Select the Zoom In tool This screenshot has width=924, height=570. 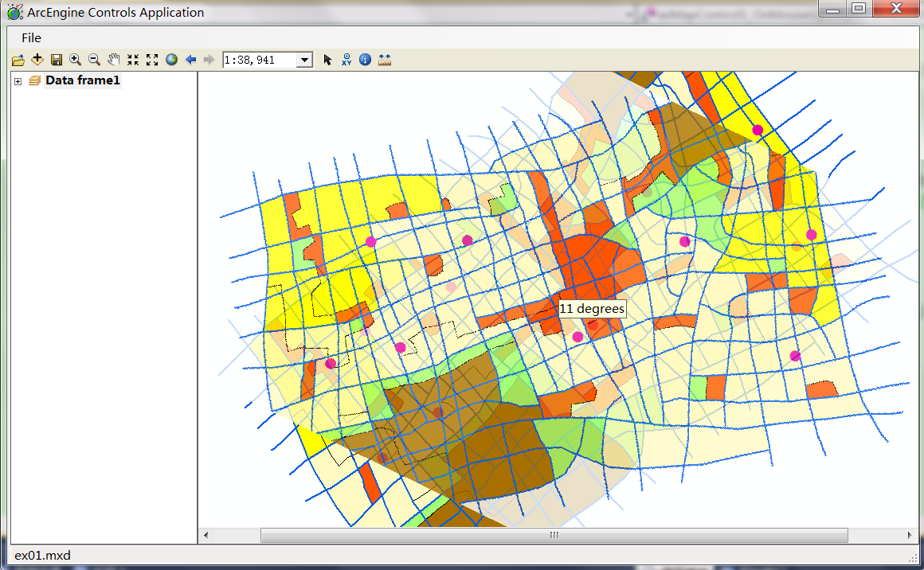pos(75,60)
